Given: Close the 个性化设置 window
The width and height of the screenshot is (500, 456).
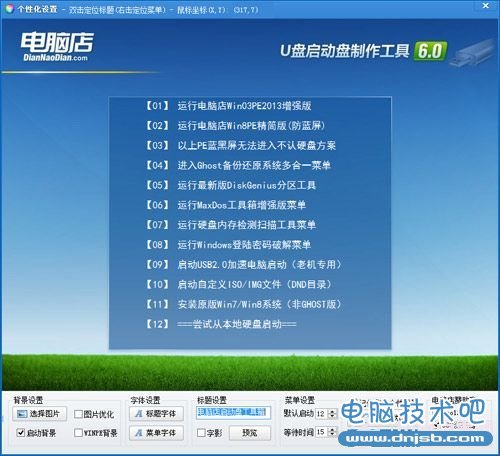Looking at the screenshot, I should (x=486, y=6).
